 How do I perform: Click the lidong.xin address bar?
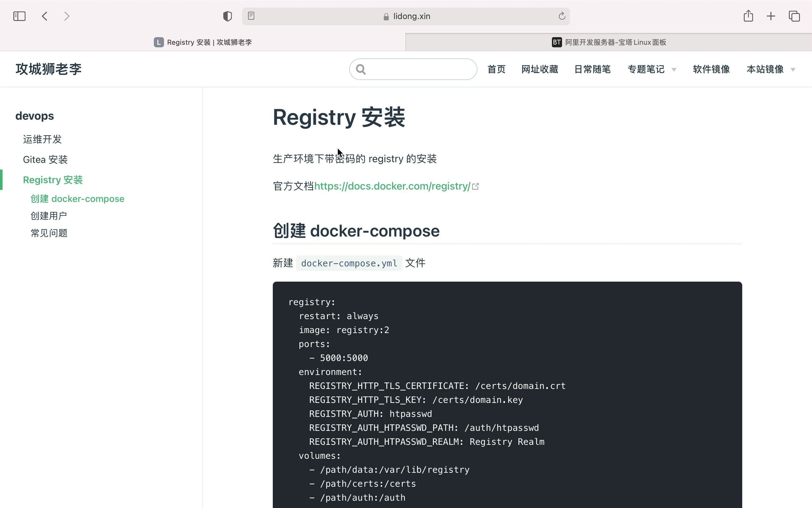coord(406,16)
